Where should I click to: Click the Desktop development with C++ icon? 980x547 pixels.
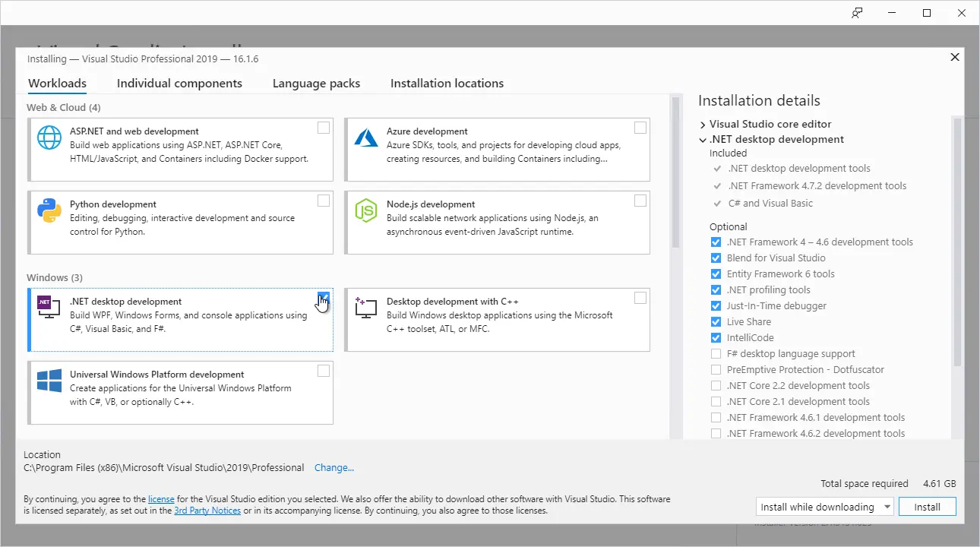point(366,307)
